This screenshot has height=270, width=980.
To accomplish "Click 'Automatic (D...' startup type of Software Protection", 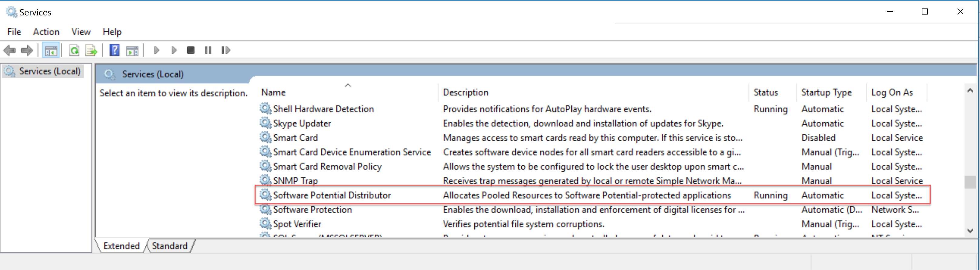I will click(832, 210).
